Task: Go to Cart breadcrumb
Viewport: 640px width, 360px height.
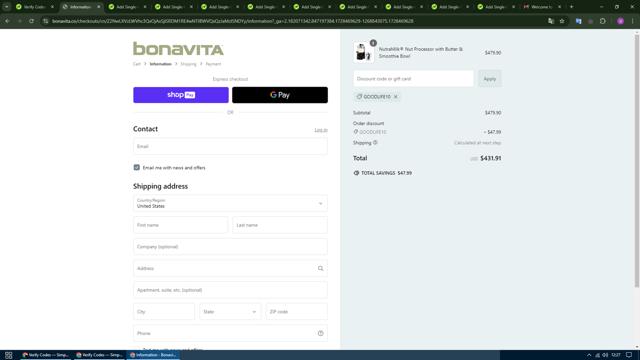Action: click(137, 64)
